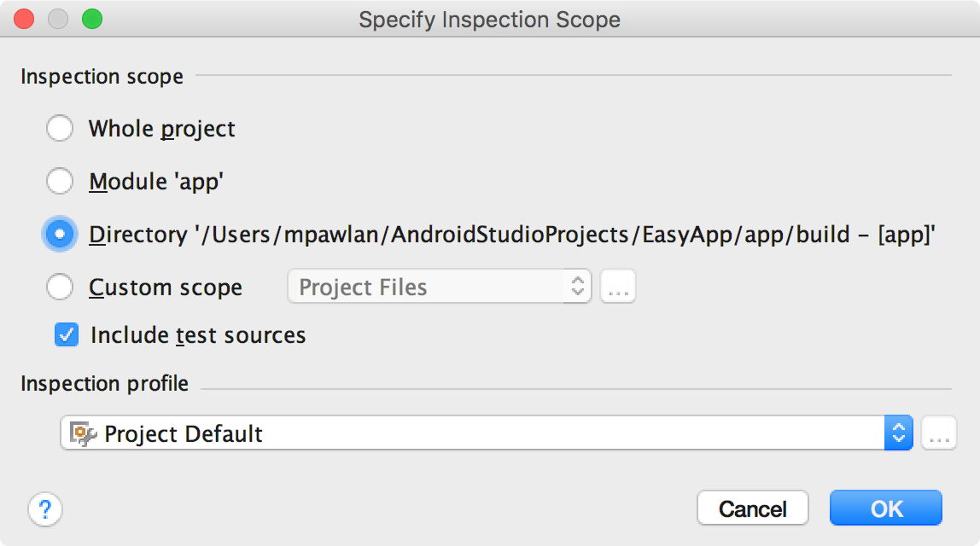Image resolution: width=980 pixels, height=546 pixels.
Task: Select the Whole project radio button
Action: click(x=60, y=129)
